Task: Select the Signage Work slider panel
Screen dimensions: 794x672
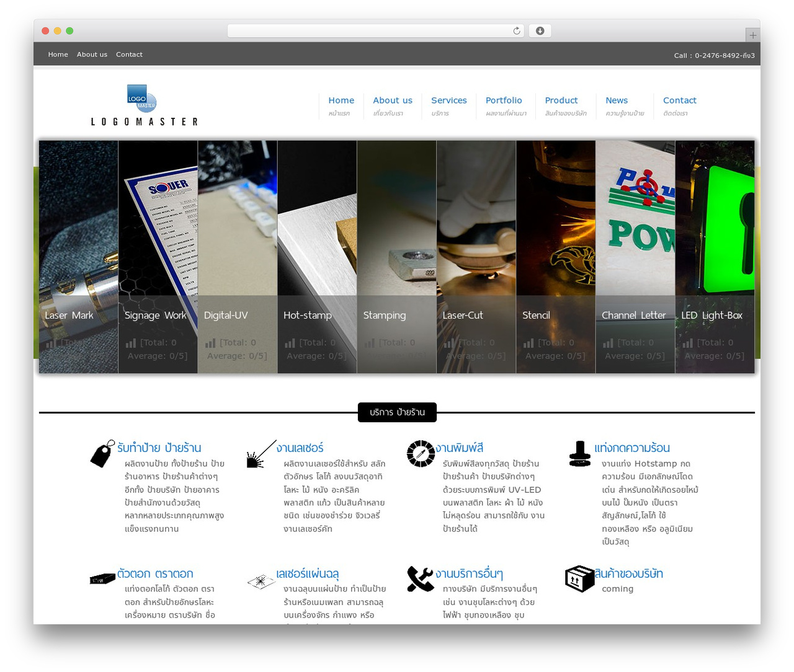Action: pyautogui.click(x=158, y=257)
